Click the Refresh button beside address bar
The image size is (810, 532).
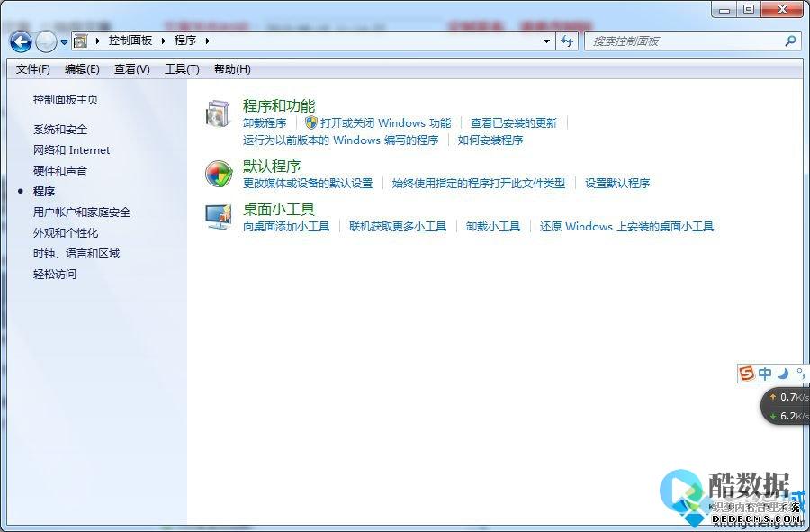coord(567,41)
